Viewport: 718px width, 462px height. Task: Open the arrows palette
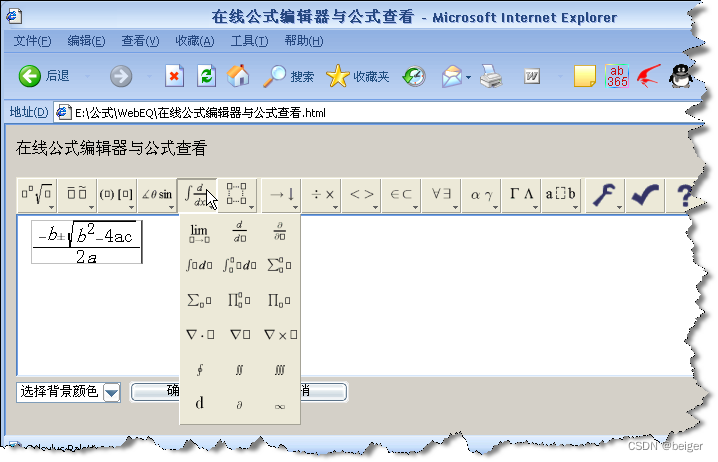tap(281, 195)
